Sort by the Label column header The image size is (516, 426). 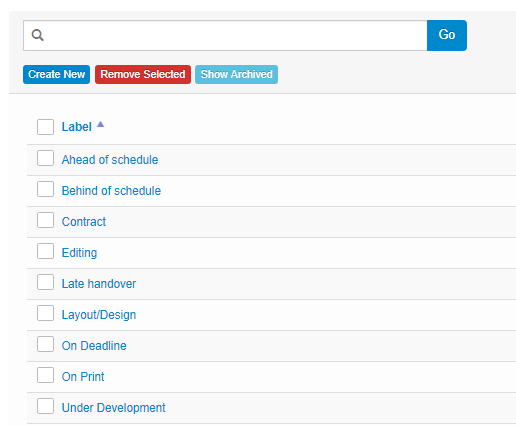pyautogui.click(x=77, y=127)
